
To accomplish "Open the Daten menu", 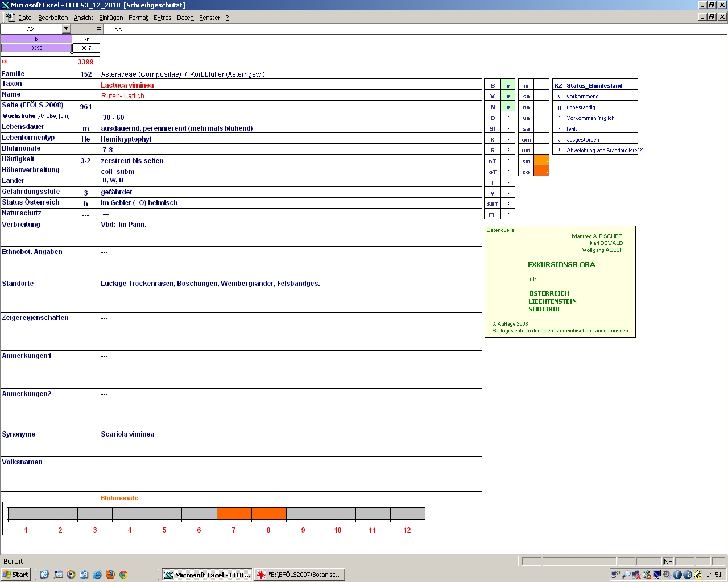I will (185, 18).
